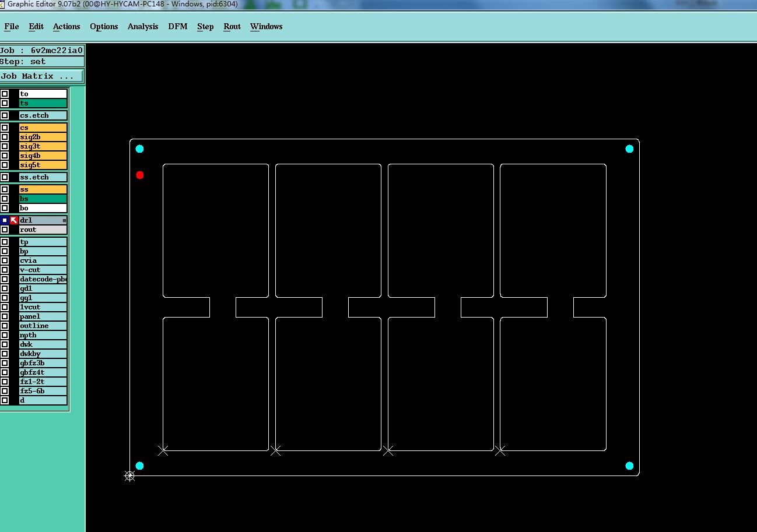Toggle display checkbox for layer sig3t

(5, 146)
